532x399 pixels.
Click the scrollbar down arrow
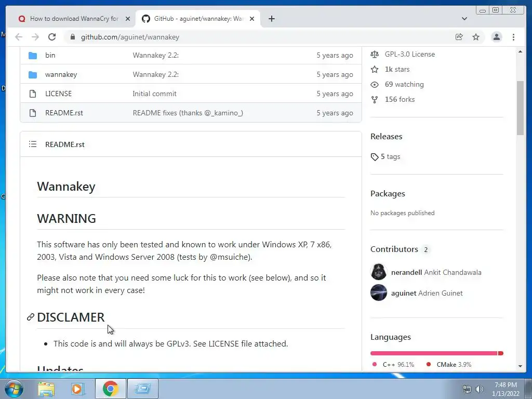(x=520, y=366)
